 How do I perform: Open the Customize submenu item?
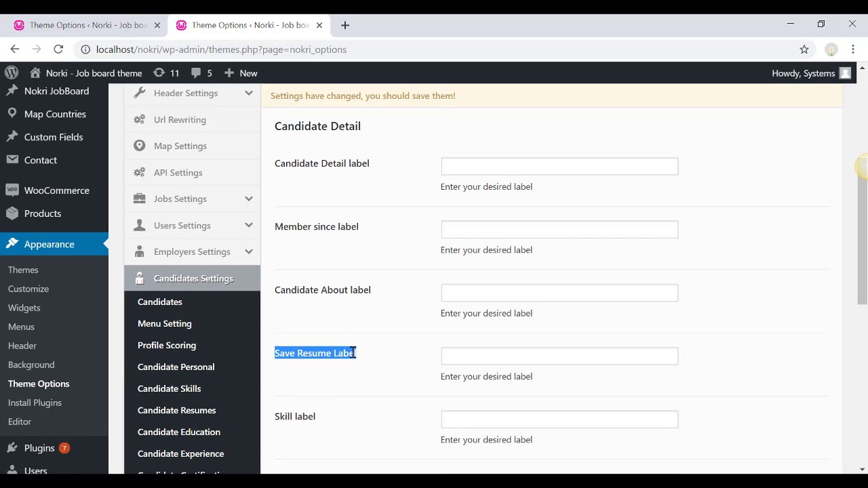pos(28,289)
